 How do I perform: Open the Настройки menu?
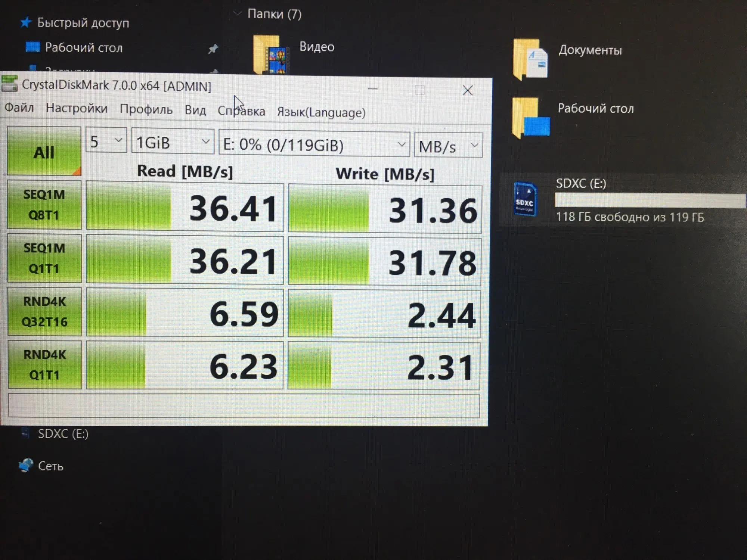pos(77,108)
